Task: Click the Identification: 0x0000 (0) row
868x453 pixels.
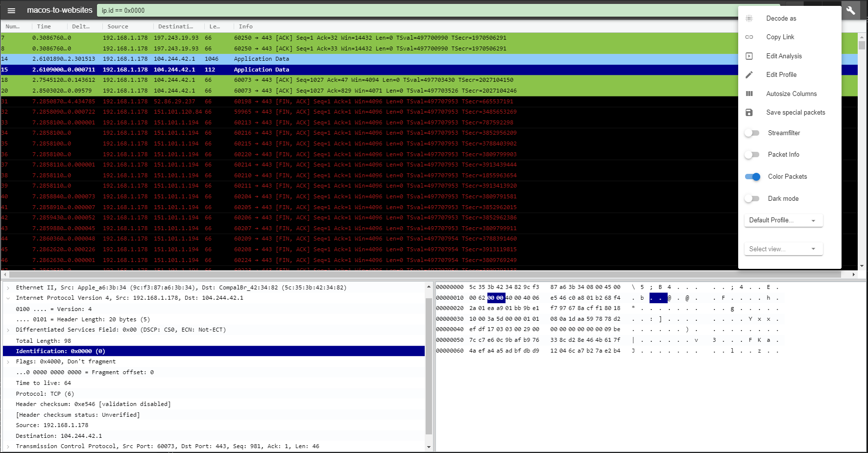Action: (x=214, y=351)
